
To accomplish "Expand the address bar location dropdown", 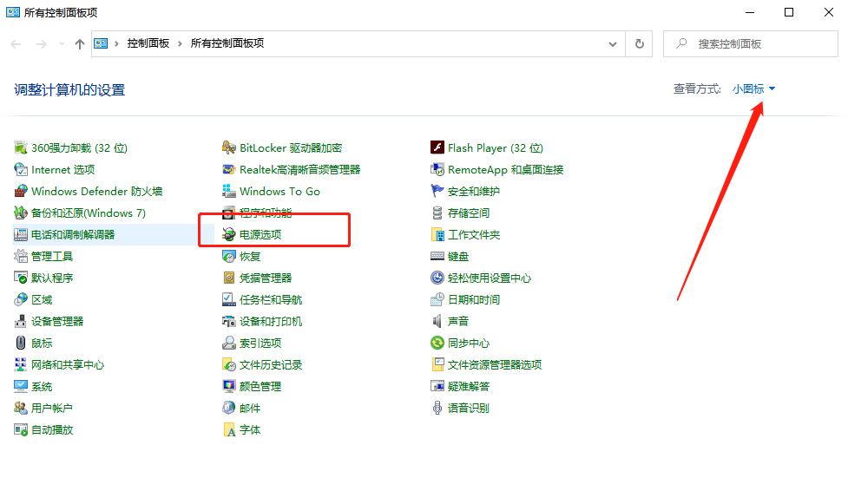I will [x=613, y=43].
